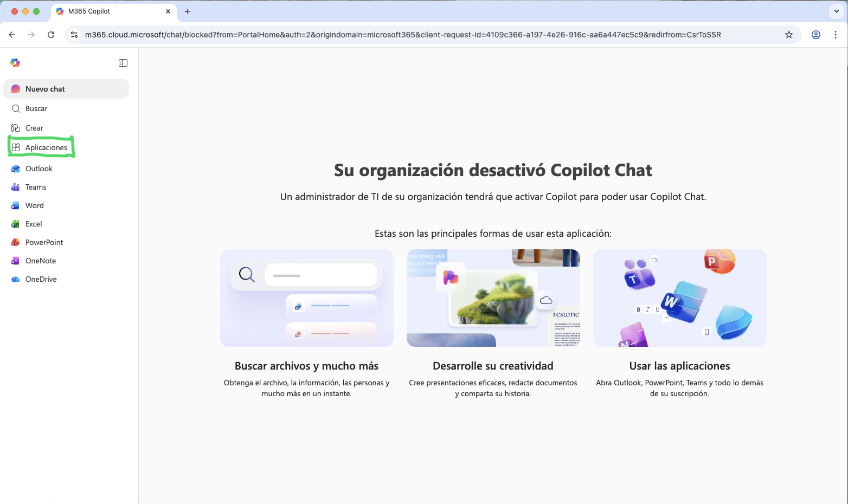This screenshot has width=848, height=504.
Task: Click the 'Cree presentaciones eficaces' description text
Action: coord(493,388)
